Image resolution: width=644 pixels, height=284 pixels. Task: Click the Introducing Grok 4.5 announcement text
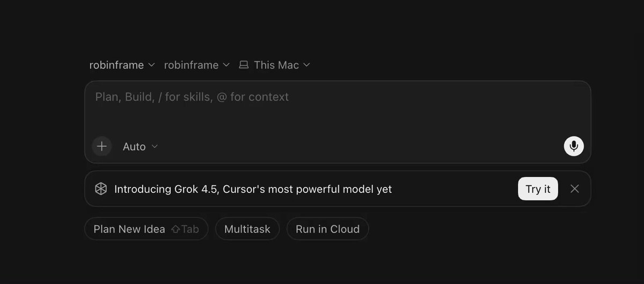tap(253, 189)
